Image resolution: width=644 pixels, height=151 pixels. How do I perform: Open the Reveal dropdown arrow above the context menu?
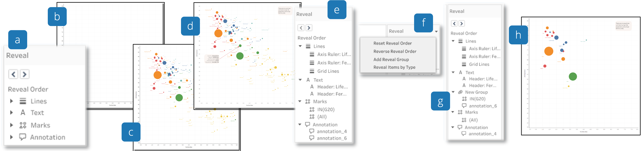[437, 31]
